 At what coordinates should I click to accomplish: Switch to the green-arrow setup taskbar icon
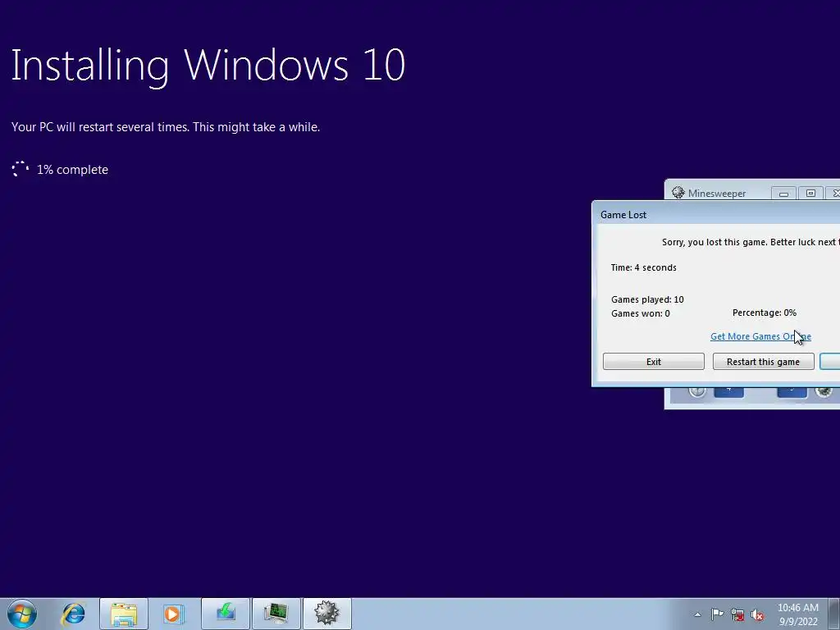[226, 614]
